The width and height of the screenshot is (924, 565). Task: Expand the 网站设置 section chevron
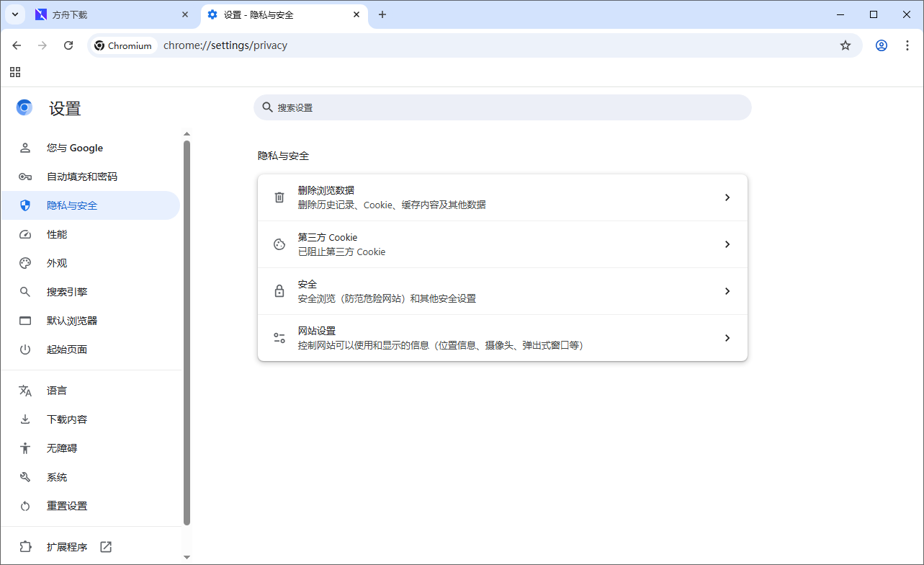[x=727, y=337]
